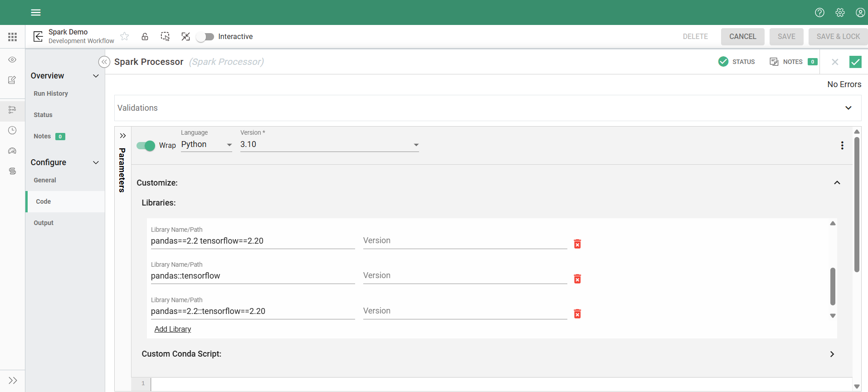Expand Custom Conda Script section
This screenshot has height=392, width=868.
[832, 354]
